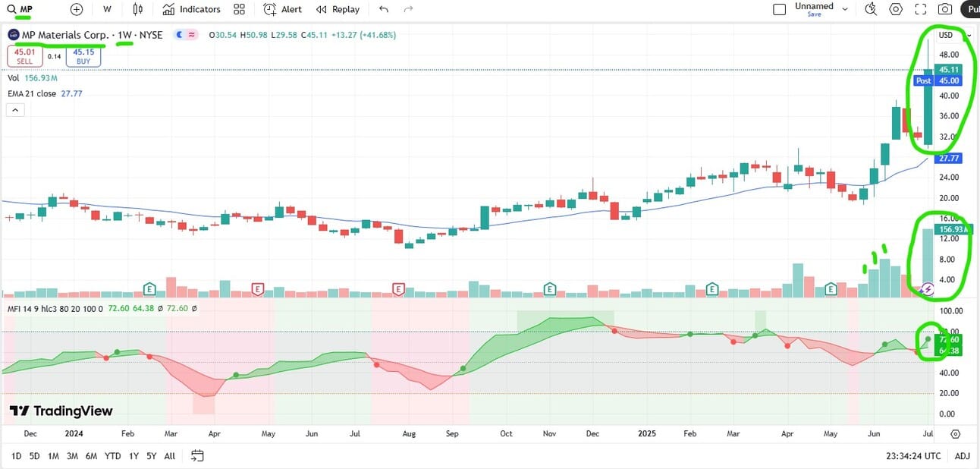
Task: Open the Indicators dialog
Action: 191,9
